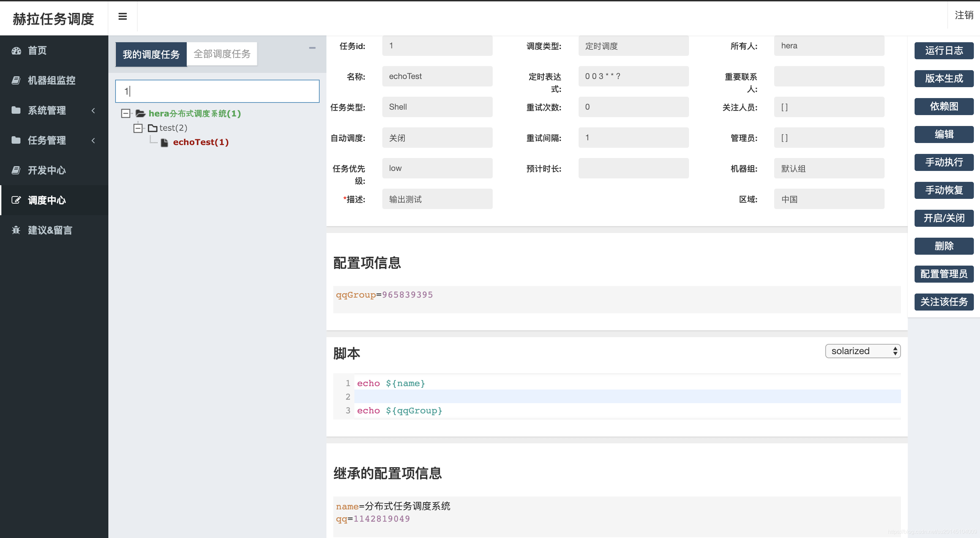Click the bug icon beside 建议&留言
980x538 pixels.
pos(16,230)
